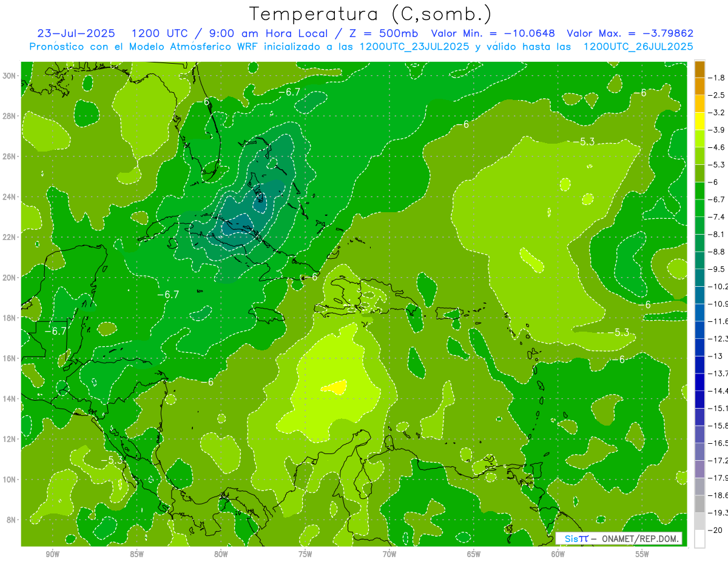Click the "26N" latitude axis label
The height and width of the screenshot is (562, 728).
[9, 156]
